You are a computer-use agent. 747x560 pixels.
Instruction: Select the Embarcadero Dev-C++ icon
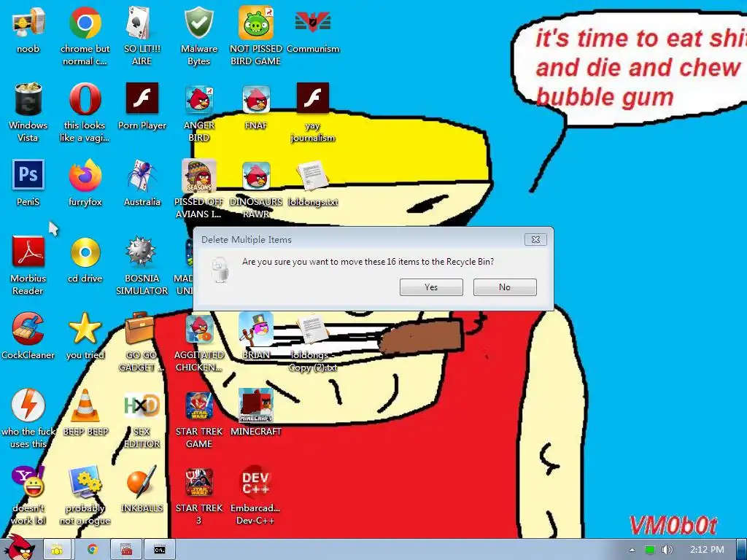click(x=256, y=482)
